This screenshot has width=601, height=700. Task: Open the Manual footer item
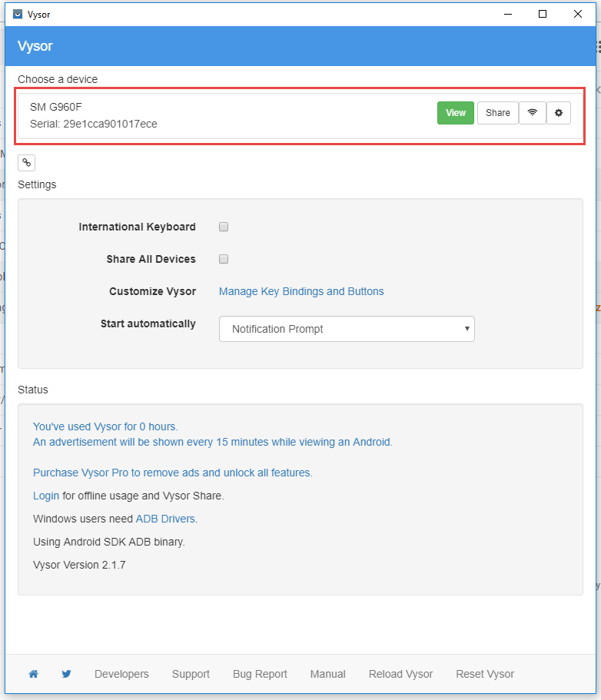pos(327,674)
